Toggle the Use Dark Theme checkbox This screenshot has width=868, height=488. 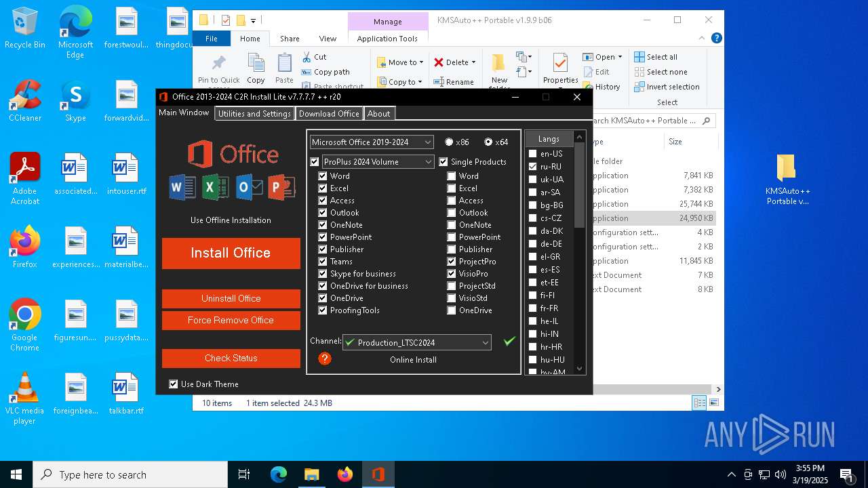173,384
